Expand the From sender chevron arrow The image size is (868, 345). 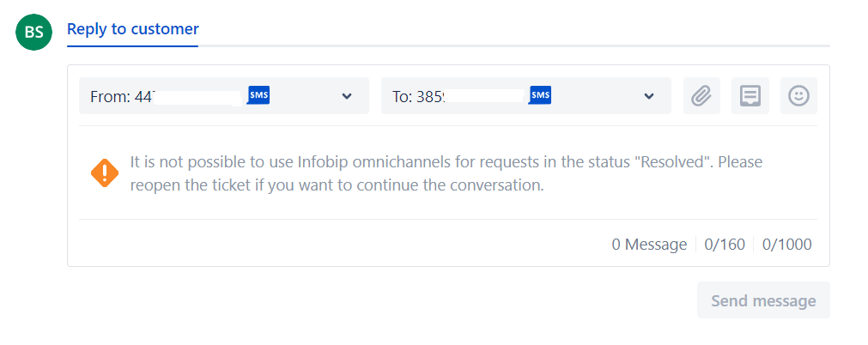[347, 96]
